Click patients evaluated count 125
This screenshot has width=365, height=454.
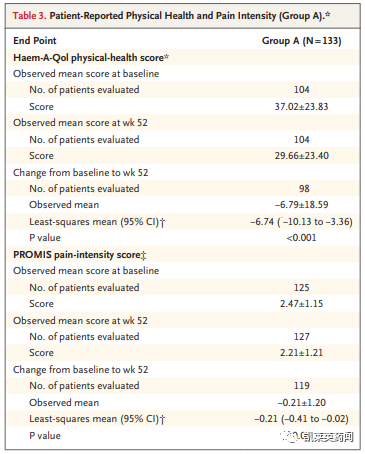[301, 287]
